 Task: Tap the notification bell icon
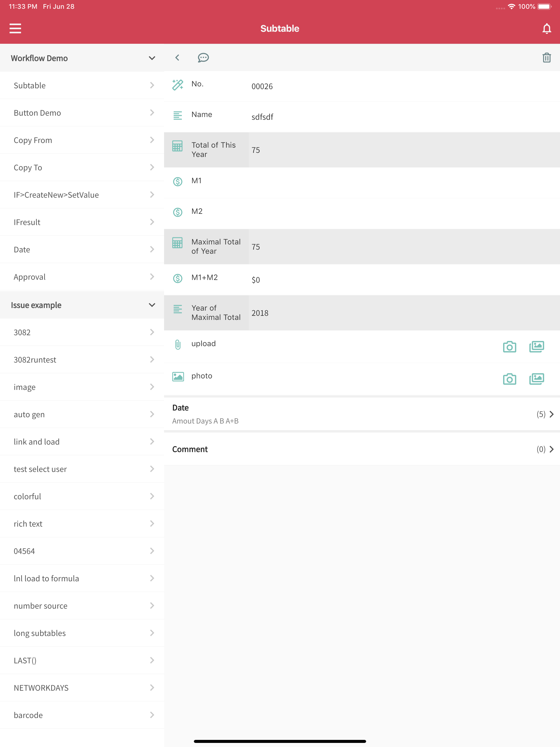click(547, 29)
